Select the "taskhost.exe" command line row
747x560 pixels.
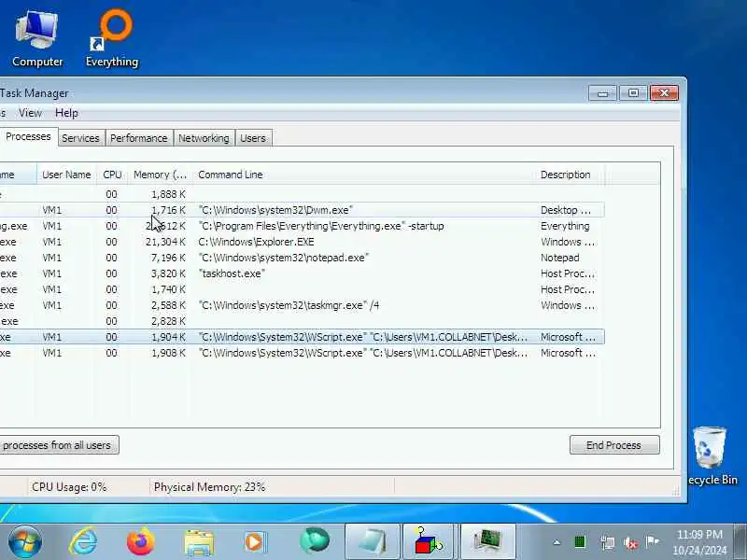pos(302,273)
